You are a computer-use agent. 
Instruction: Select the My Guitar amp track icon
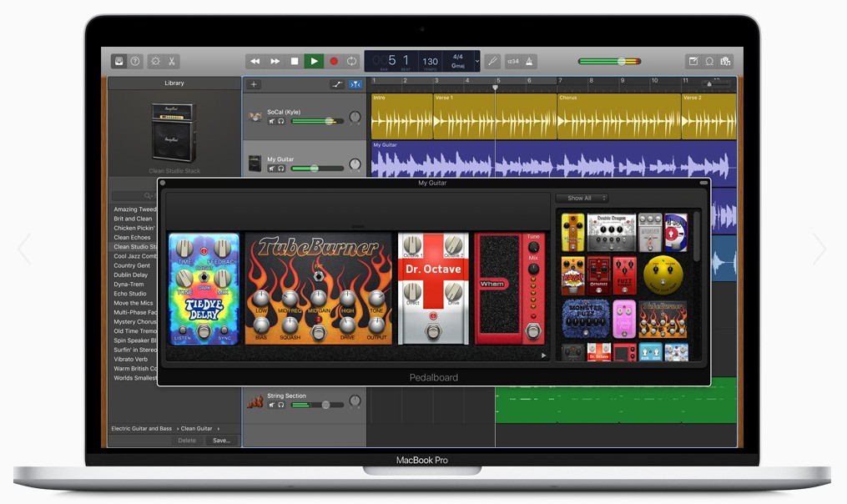(x=255, y=164)
